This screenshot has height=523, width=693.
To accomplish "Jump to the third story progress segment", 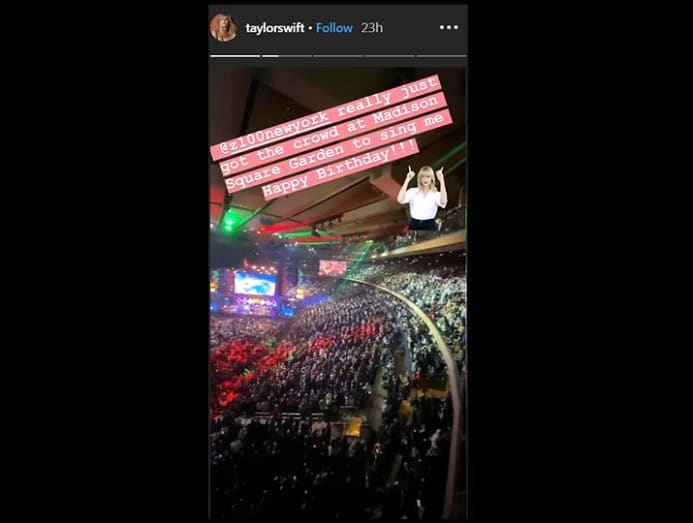I will pos(338,56).
